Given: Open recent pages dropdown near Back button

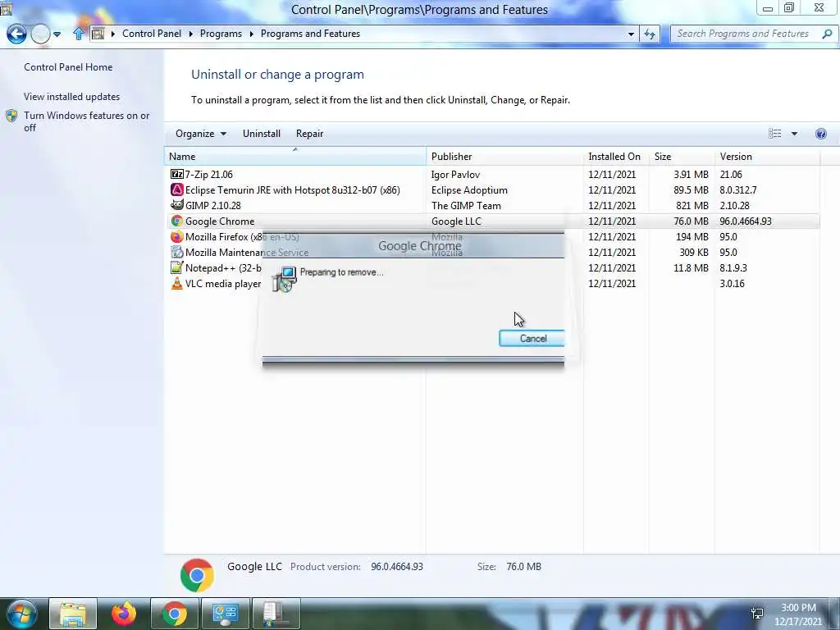Looking at the screenshot, I should tap(57, 34).
